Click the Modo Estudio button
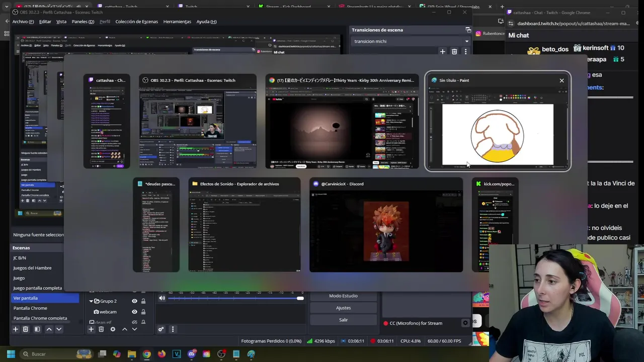This screenshot has width=644, height=362. (343, 296)
